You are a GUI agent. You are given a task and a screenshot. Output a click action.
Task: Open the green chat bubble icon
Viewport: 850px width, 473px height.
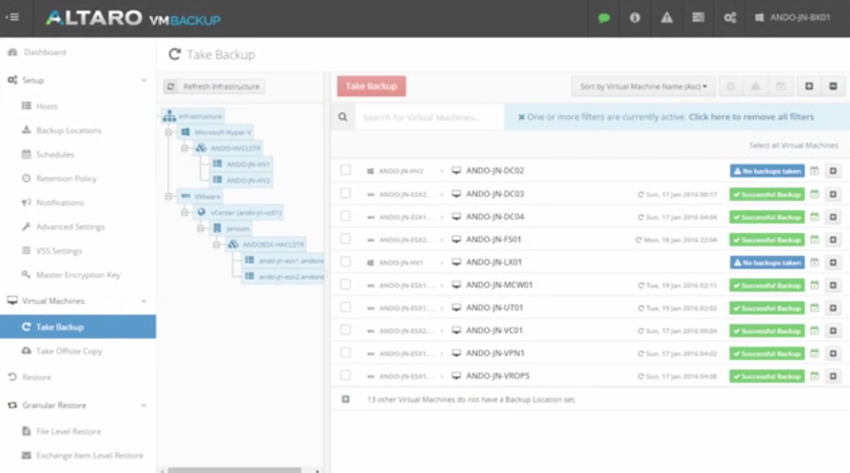[603, 18]
